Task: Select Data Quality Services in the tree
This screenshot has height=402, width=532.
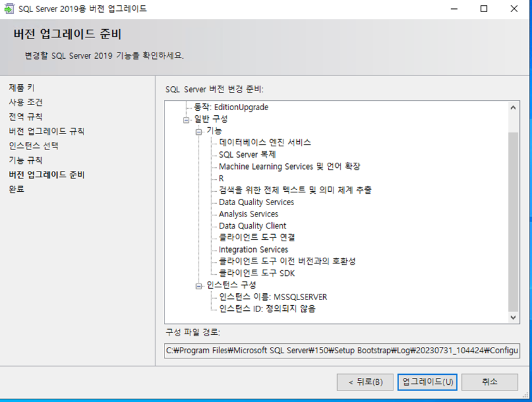Action: point(256,202)
